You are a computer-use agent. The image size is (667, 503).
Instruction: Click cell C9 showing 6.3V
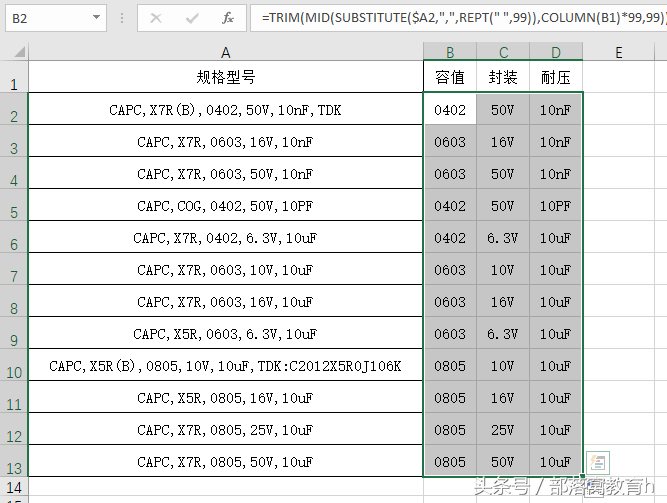[503, 333]
